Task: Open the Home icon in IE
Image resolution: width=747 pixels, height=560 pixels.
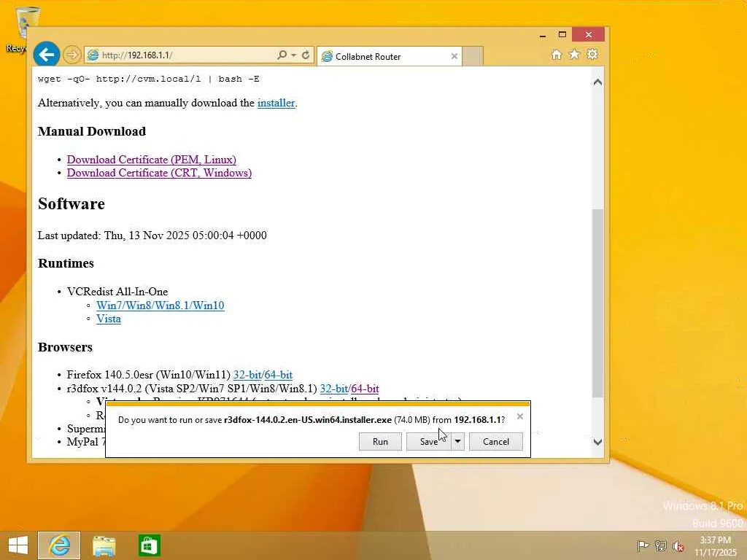Action: coord(556,55)
